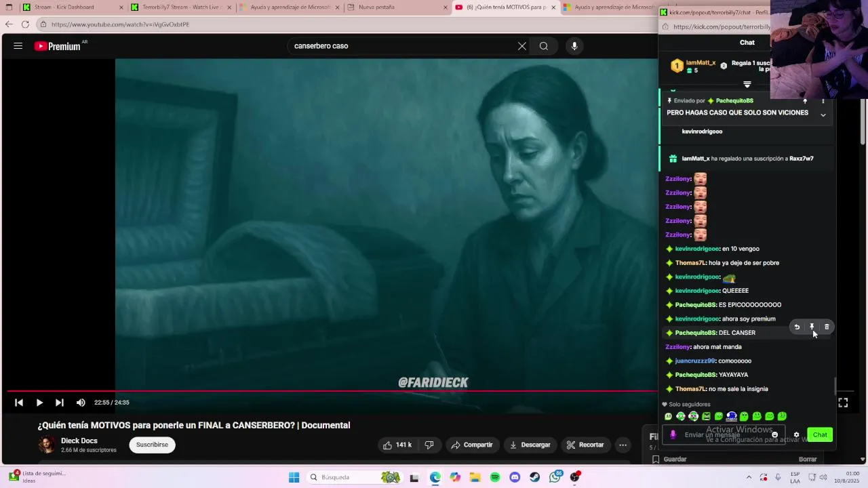
Task: Skip to the next video
Action: (x=60, y=403)
